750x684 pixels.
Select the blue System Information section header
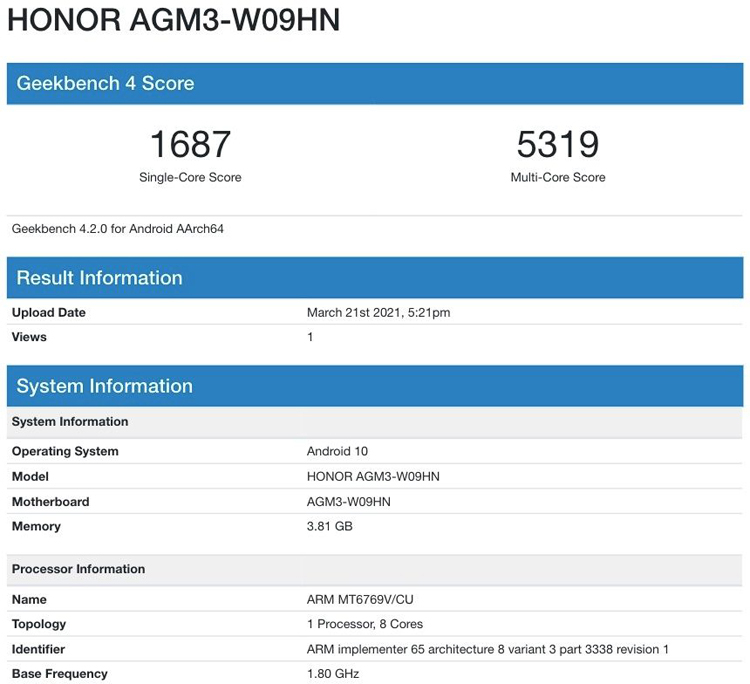point(104,386)
